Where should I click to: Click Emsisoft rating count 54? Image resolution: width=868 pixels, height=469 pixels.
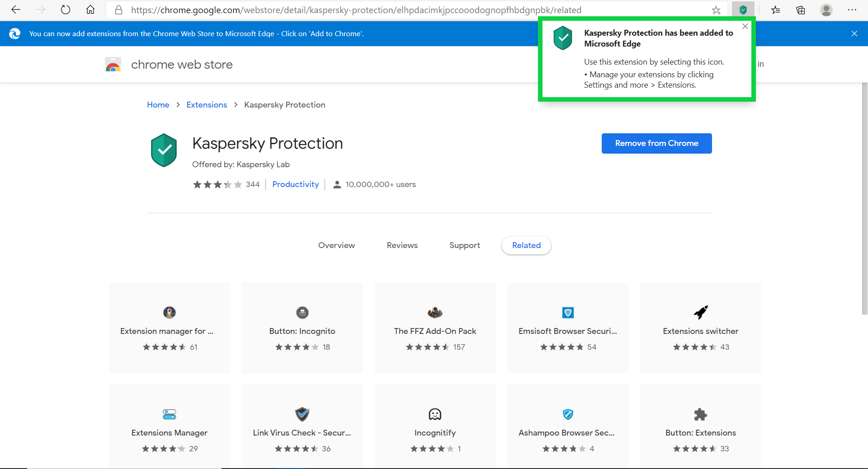[592, 347]
